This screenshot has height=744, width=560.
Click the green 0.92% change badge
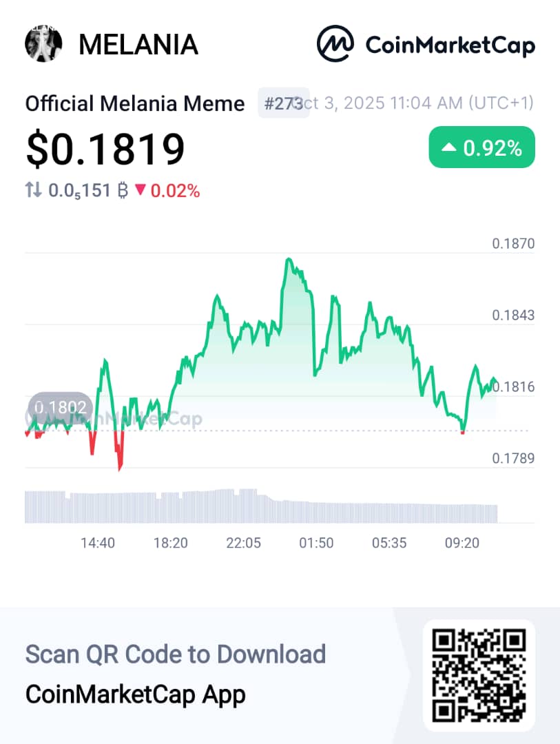click(481, 147)
